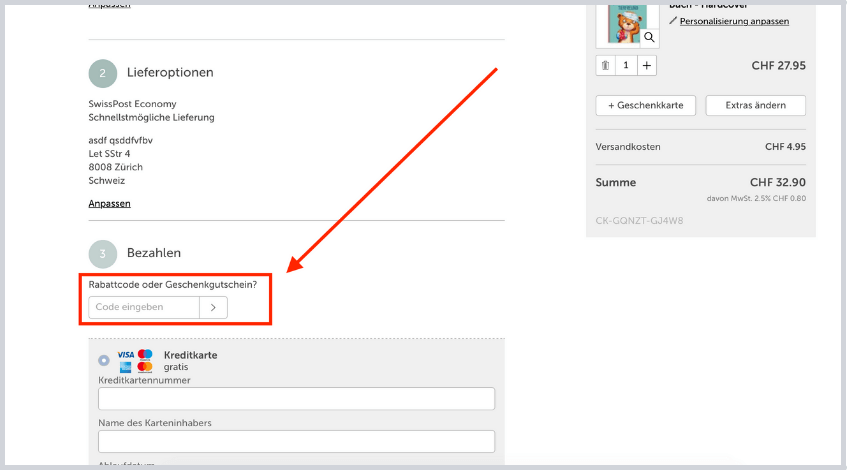The height and width of the screenshot is (470, 847).
Task: Click Anpassen under the Lieferoptionen address
Action: (109, 203)
